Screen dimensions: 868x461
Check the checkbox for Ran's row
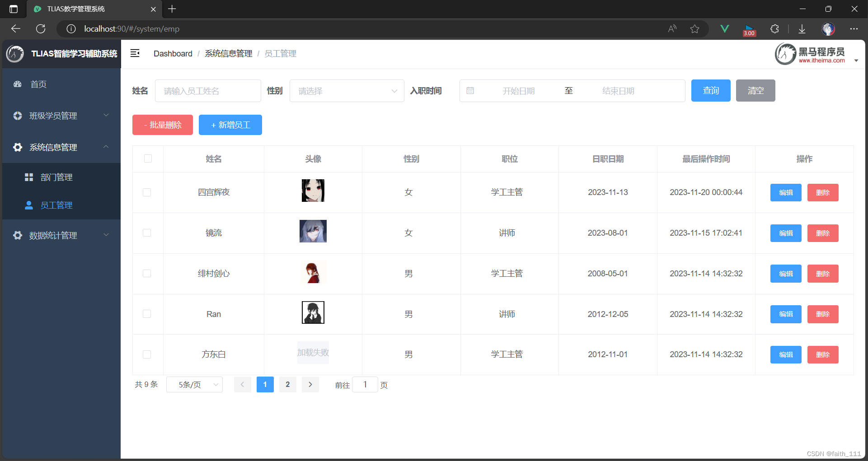[x=147, y=314]
